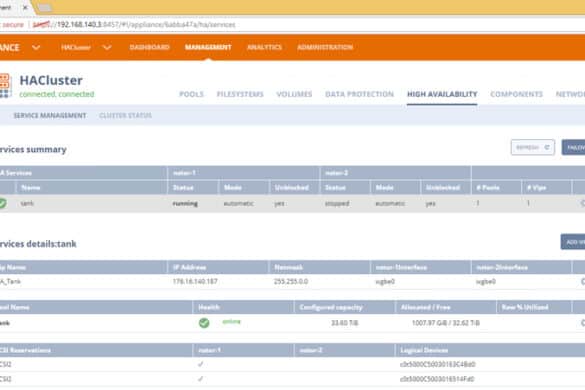Close the current browser tab

pos(25,7)
